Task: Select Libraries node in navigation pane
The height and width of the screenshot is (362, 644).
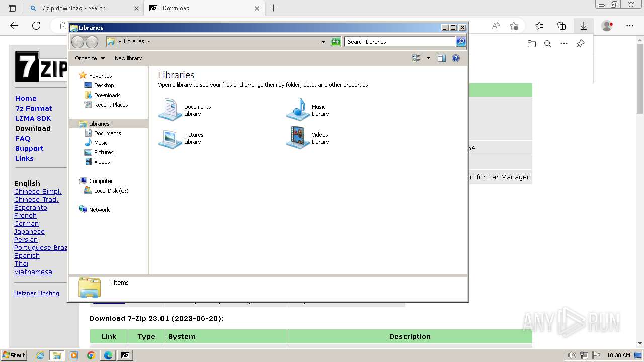Action: tap(99, 124)
